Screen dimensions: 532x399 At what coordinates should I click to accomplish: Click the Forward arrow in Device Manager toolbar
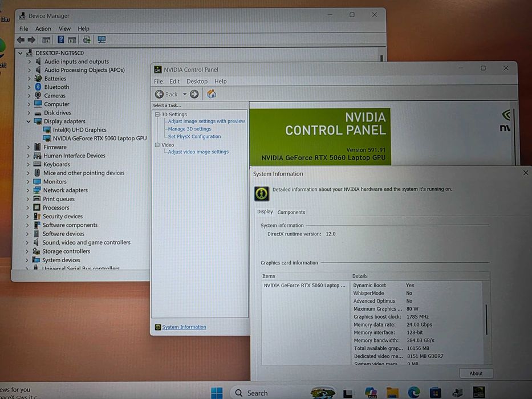[x=31, y=40]
